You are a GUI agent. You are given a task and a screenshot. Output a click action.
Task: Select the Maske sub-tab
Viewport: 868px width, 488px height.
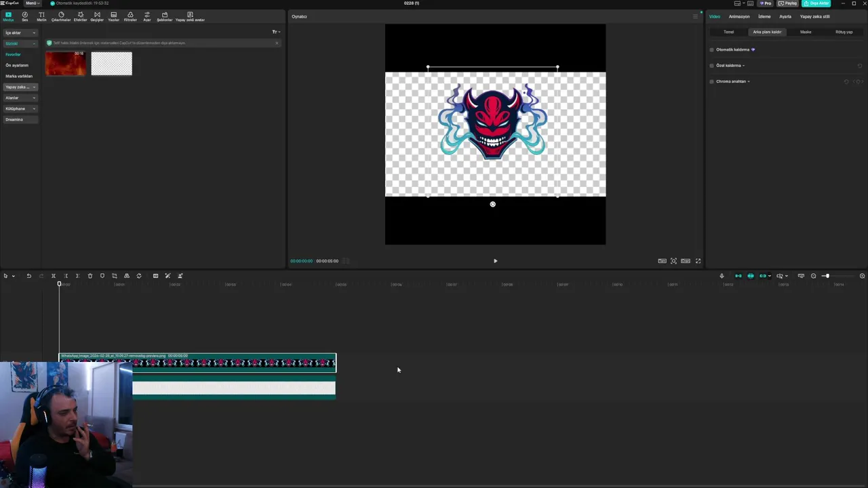click(x=806, y=32)
